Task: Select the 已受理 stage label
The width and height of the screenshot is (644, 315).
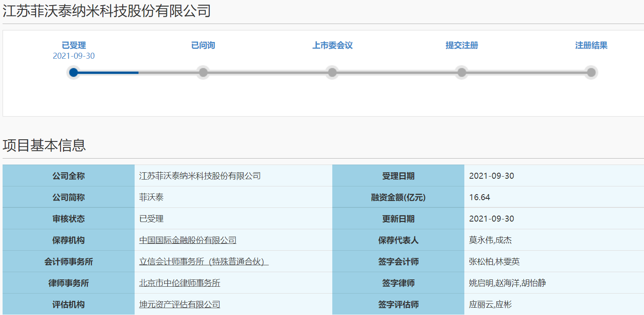Action: click(x=74, y=45)
